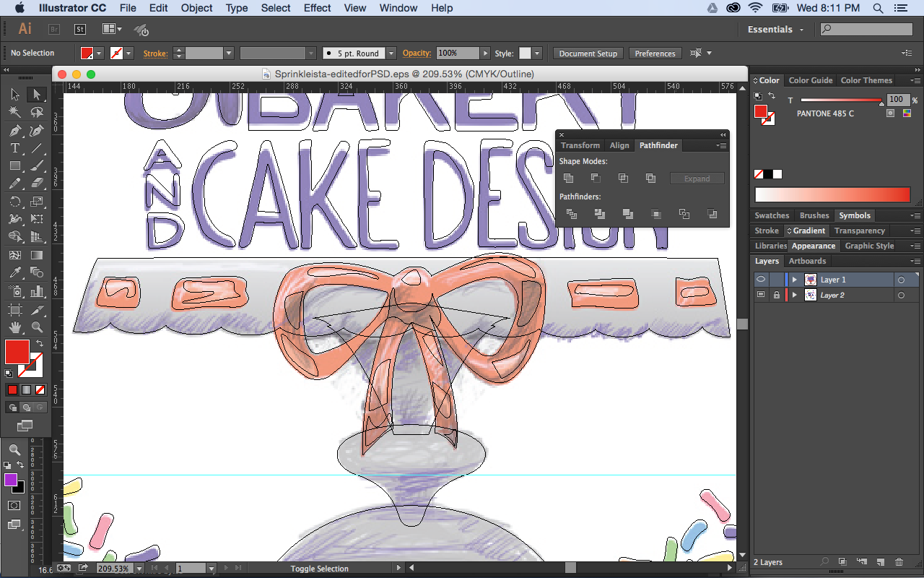The height and width of the screenshot is (578, 924).
Task: Switch to the Artboards tab
Action: 807,261
